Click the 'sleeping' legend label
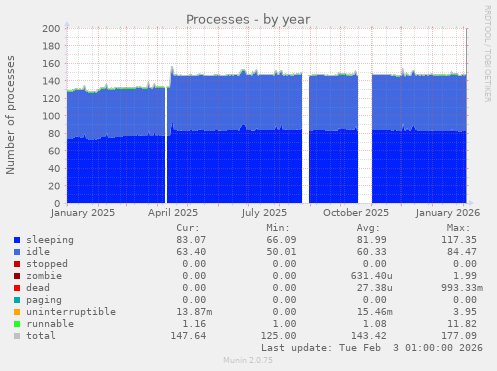This screenshot has height=371, width=497. click(50, 240)
